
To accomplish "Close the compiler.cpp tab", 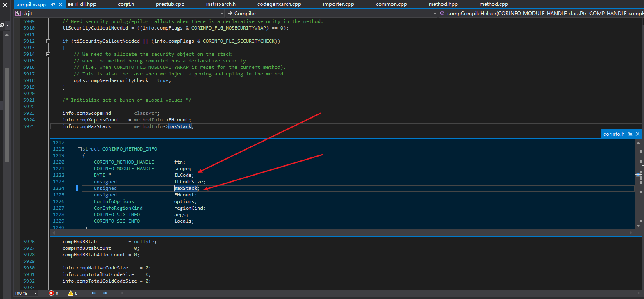I will pyautogui.click(x=61, y=4).
